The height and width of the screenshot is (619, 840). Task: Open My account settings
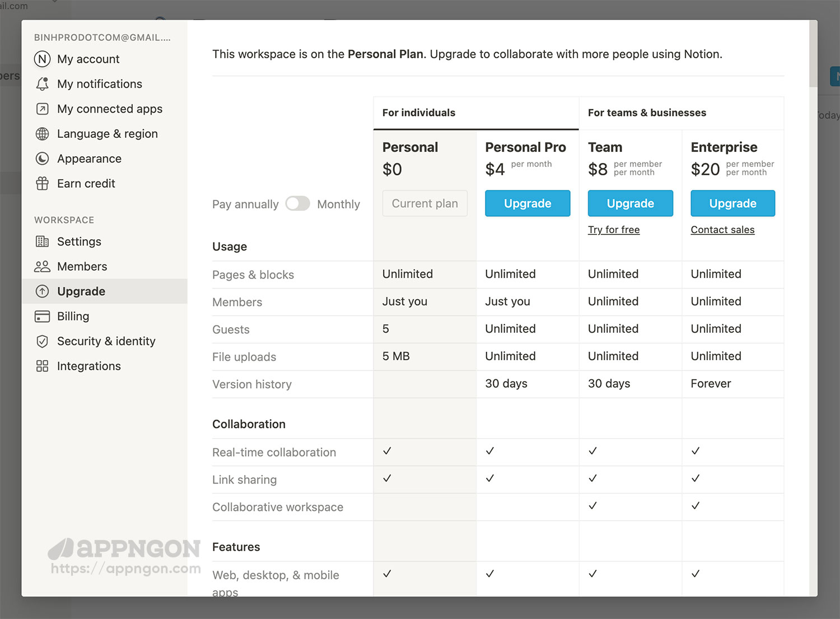[104, 59]
